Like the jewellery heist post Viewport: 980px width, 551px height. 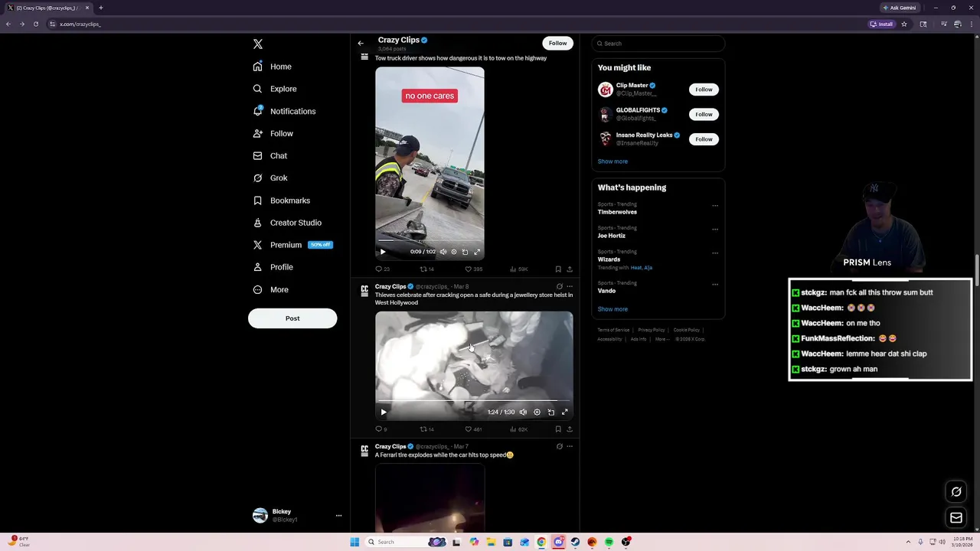[474, 429]
